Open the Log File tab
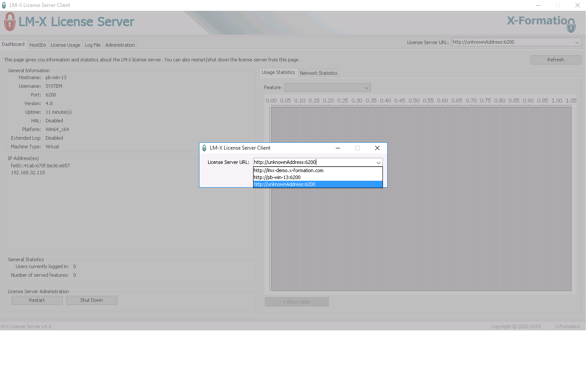The width and height of the screenshot is (588, 384). (x=93, y=45)
